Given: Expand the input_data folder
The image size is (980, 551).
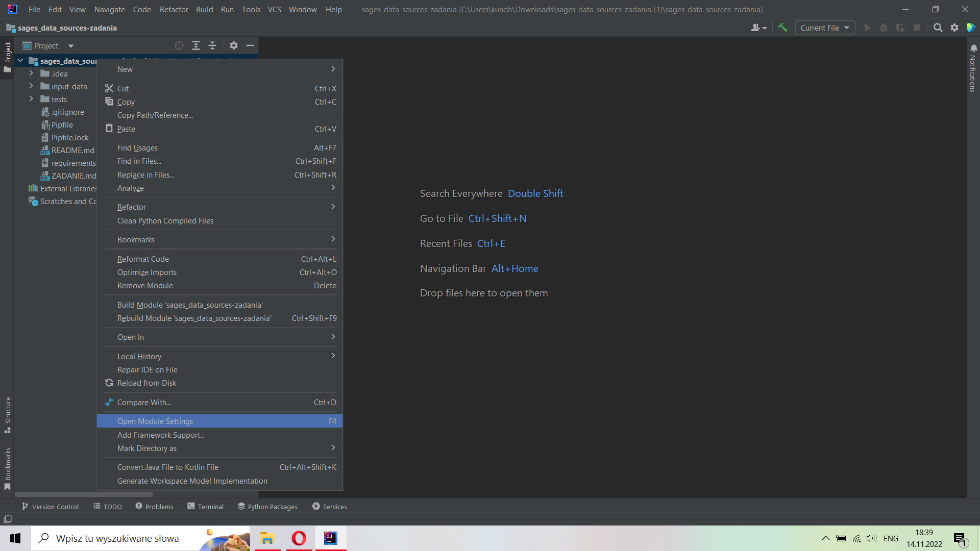Looking at the screenshot, I should point(31,86).
